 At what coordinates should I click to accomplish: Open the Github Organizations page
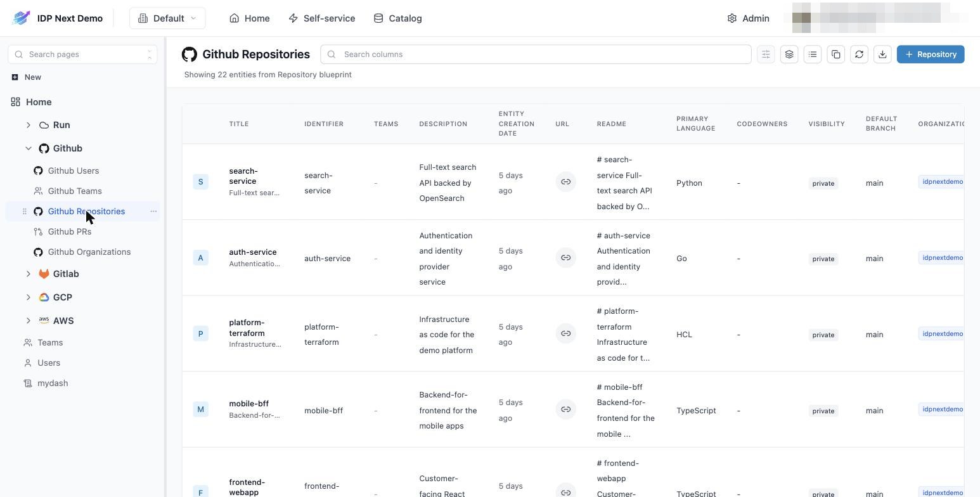click(89, 252)
